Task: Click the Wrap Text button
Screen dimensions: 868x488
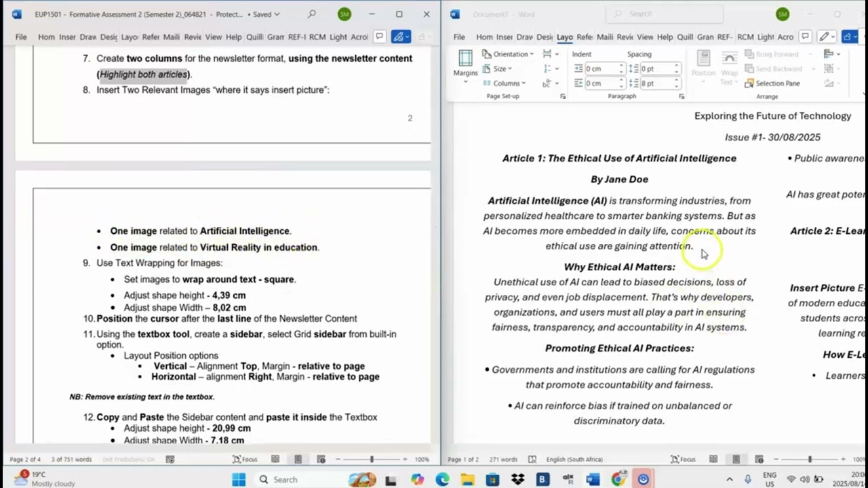Action: point(729,68)
